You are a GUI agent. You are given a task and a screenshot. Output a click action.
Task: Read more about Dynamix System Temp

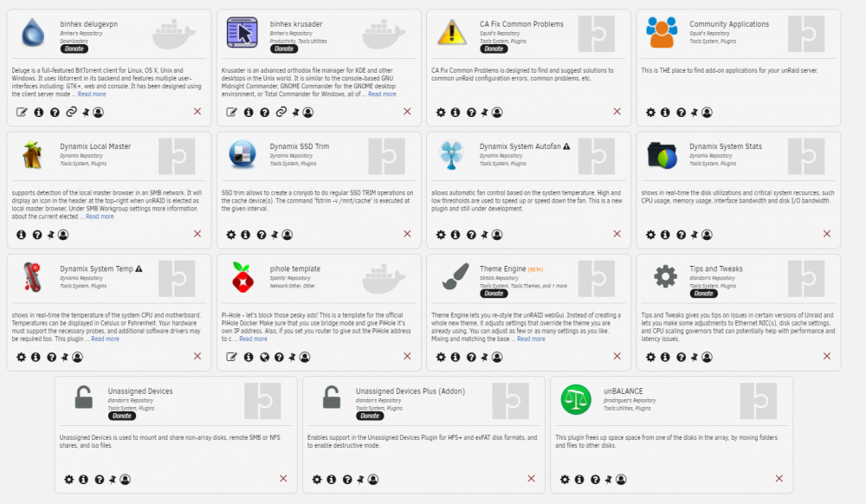(105, 339)
